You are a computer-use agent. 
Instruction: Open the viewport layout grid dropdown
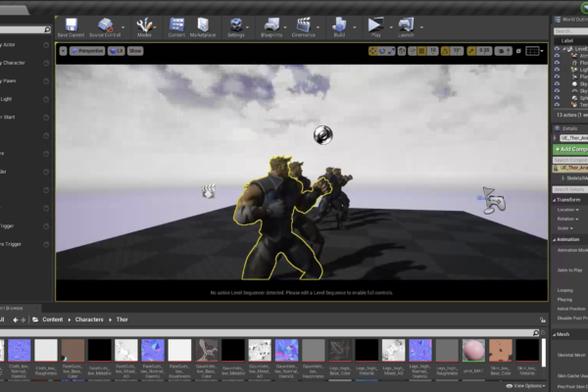coord(534,51)
